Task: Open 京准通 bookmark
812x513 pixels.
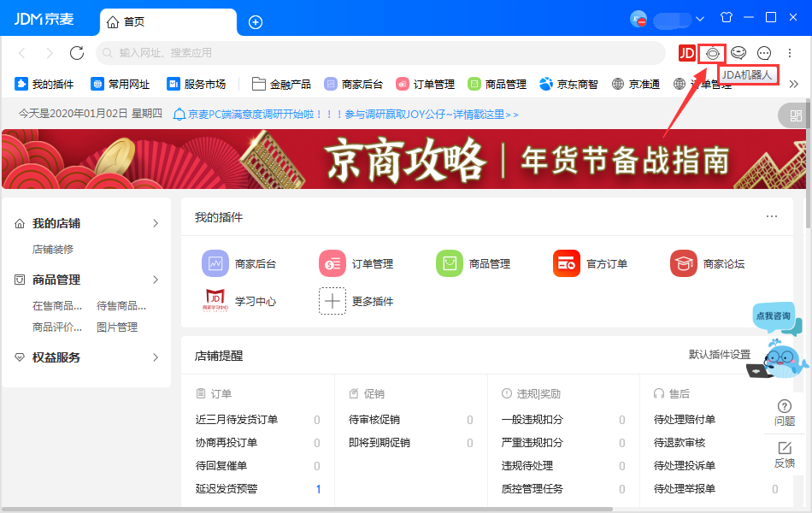Action: pyautogui.click(x=636, y=84)
